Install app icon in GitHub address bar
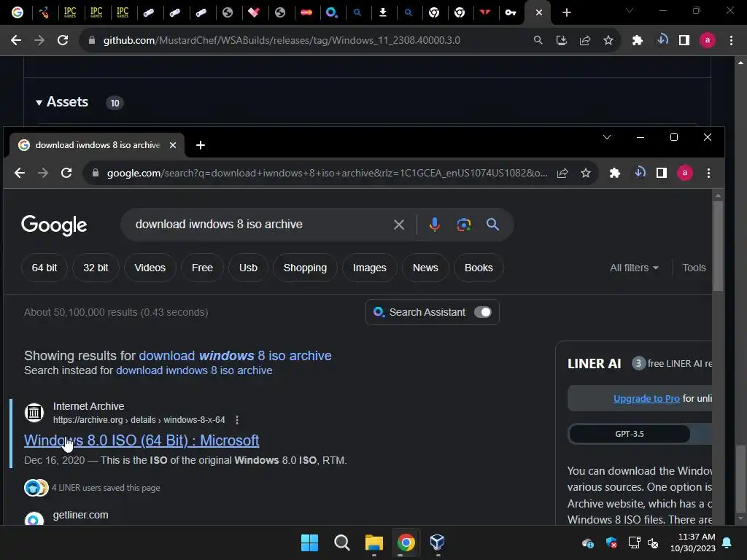 (x=561, y=41)
